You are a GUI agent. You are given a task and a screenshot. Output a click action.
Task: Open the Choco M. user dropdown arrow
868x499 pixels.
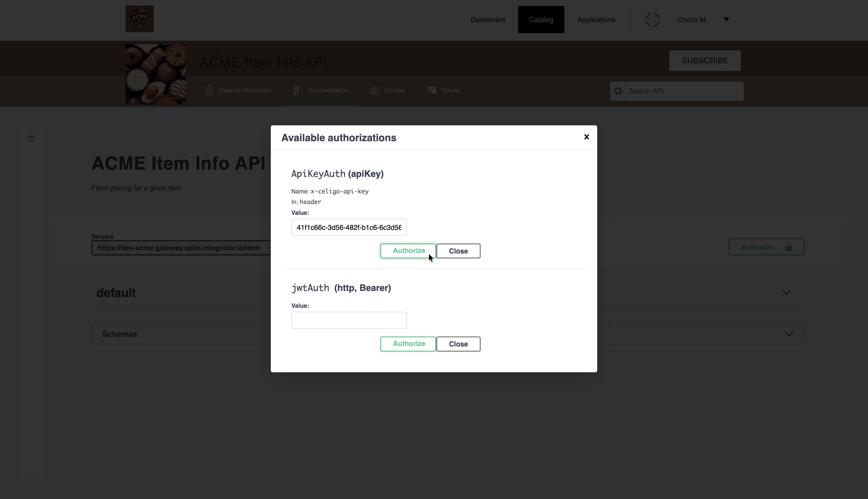coord(726,20)
